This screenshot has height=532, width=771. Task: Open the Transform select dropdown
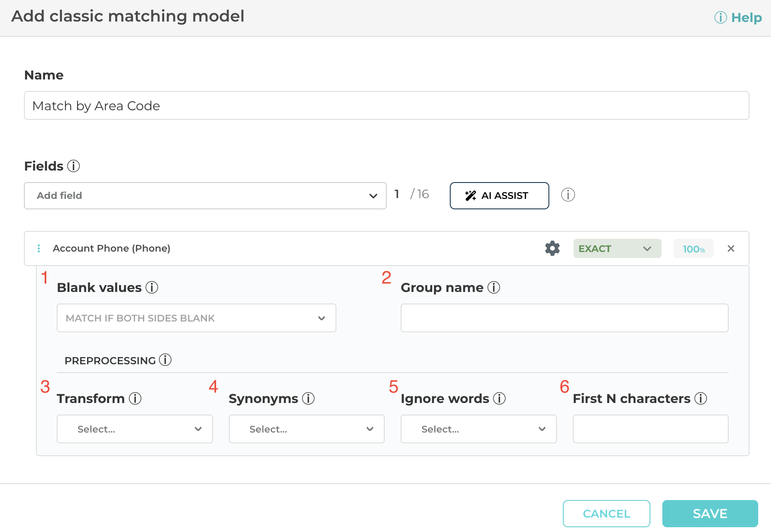[135, 429]
